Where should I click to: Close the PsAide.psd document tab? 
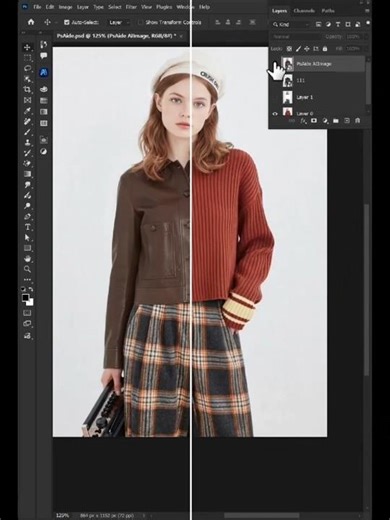(x=181, y=36)
